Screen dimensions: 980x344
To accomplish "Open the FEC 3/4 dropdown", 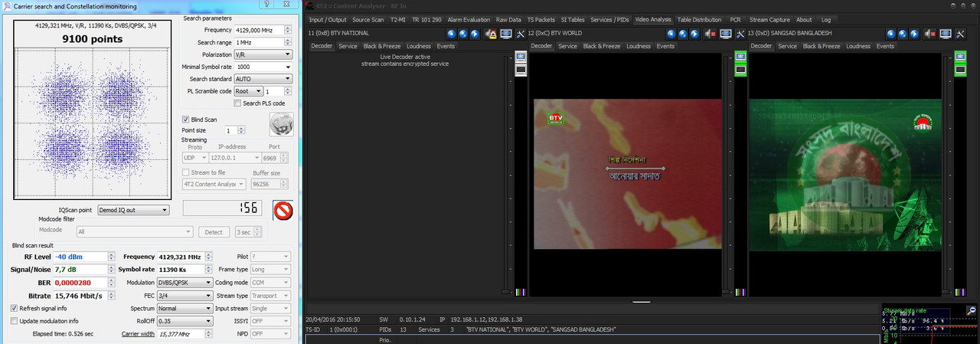I will [x=185, y=295].
